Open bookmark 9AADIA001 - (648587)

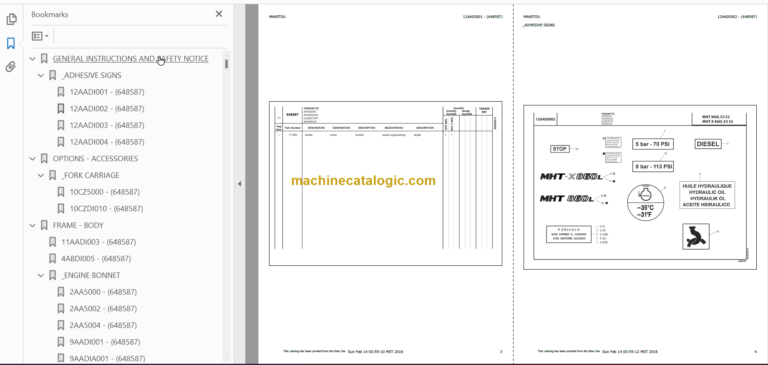(107, 359)
